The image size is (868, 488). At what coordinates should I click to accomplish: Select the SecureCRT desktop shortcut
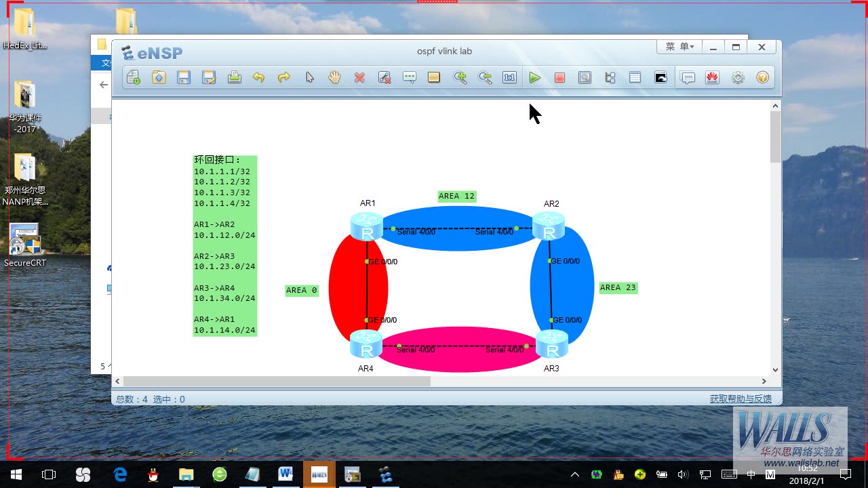pos(25,245)
